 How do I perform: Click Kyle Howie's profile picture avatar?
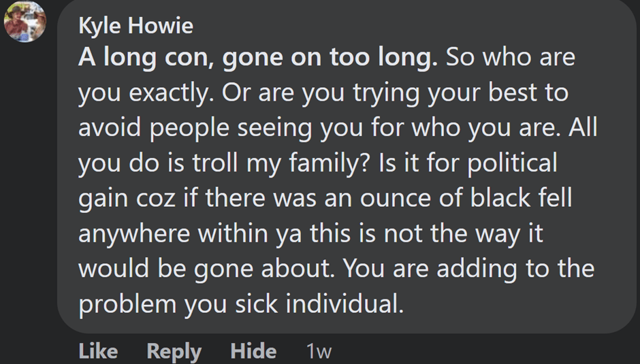coord(25,20)
